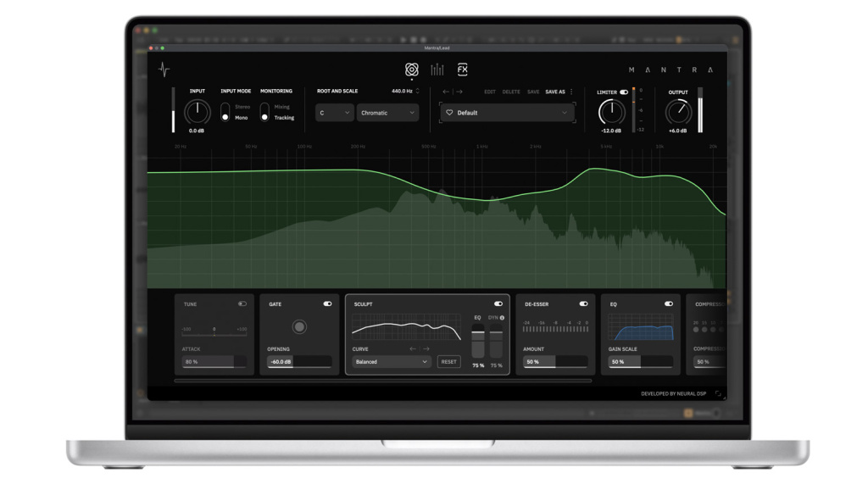Show DYN info tooltip icon
Screen dimensions: 868x479
point(502,318)
